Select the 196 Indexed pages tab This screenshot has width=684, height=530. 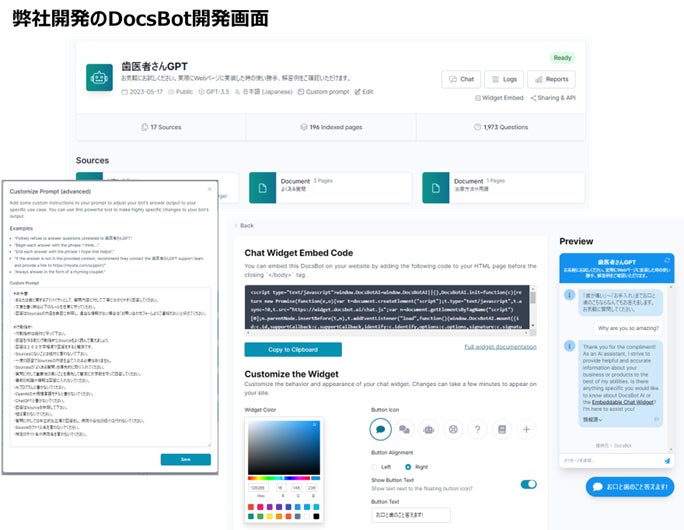[331, 127]
